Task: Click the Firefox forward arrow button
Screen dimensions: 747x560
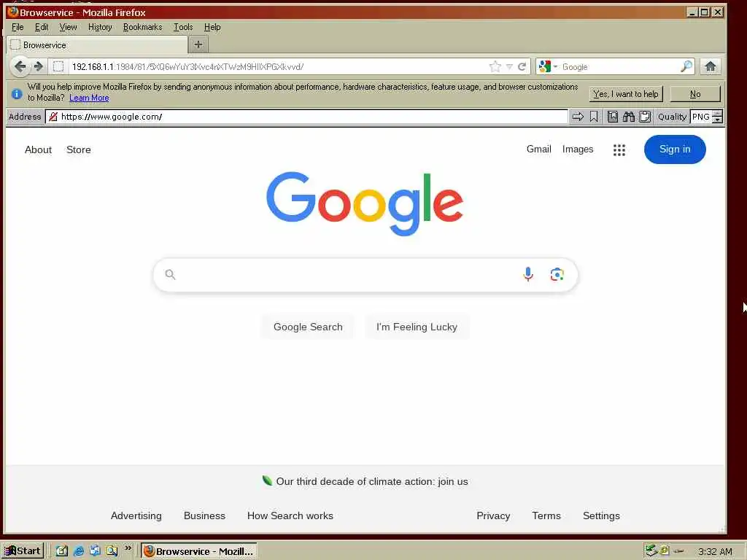Action: 39,66
